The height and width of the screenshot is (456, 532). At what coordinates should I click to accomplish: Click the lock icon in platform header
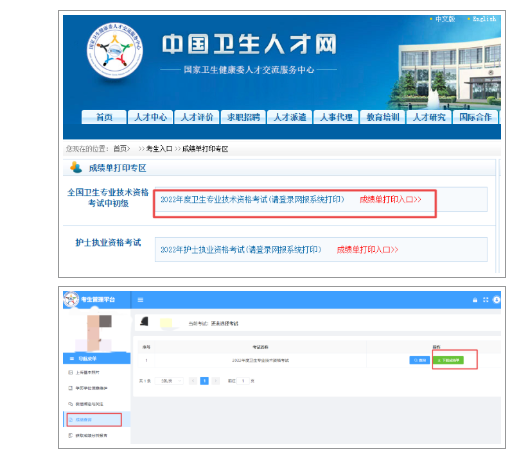pyautogui.click(x=475, y=300)
